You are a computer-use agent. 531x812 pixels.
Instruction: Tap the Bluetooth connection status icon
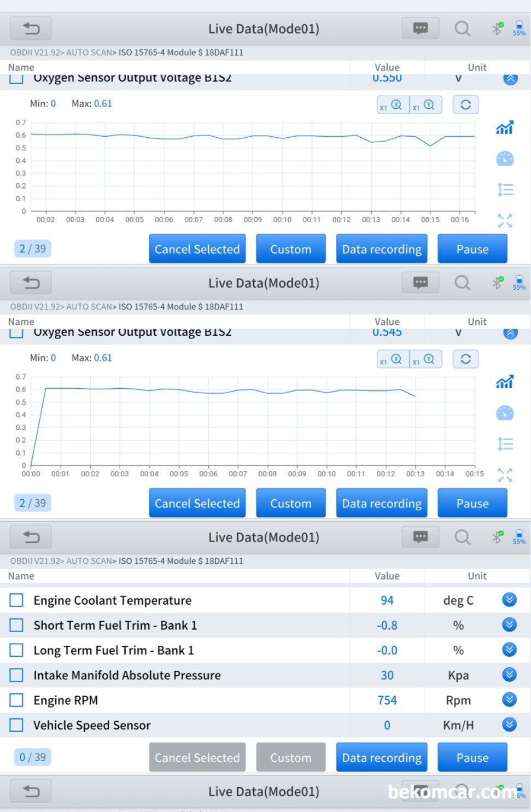coord(498,28)
